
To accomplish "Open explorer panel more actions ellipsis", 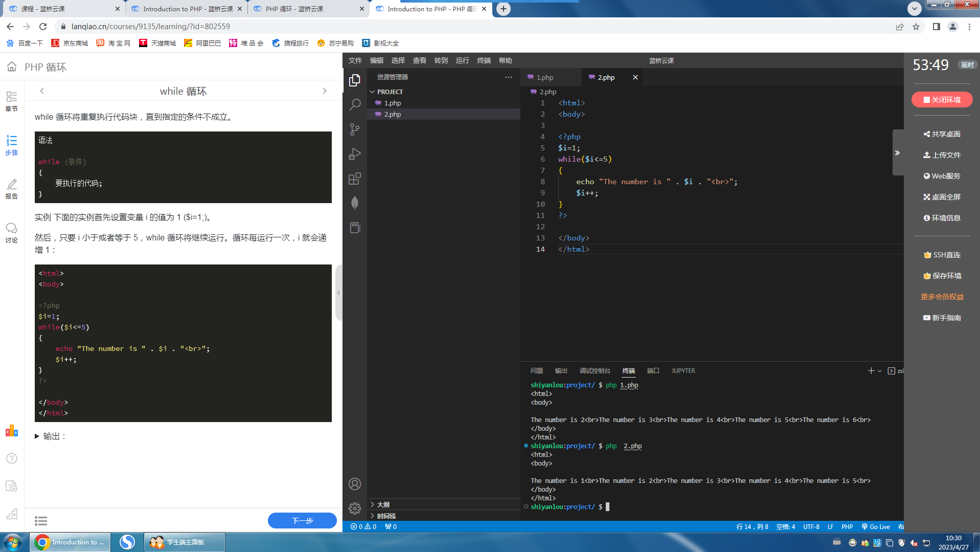I will pyautogui.click(x=509, y=77).
